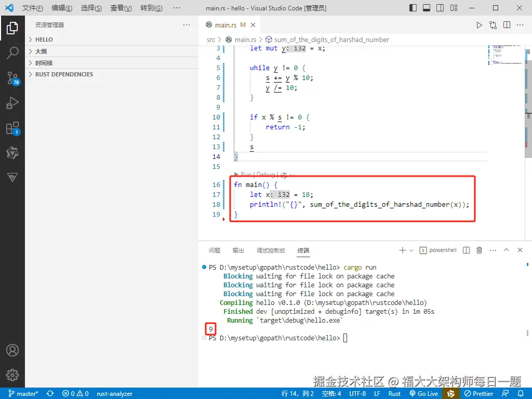Click the master branch in status bar

point(23,394)
